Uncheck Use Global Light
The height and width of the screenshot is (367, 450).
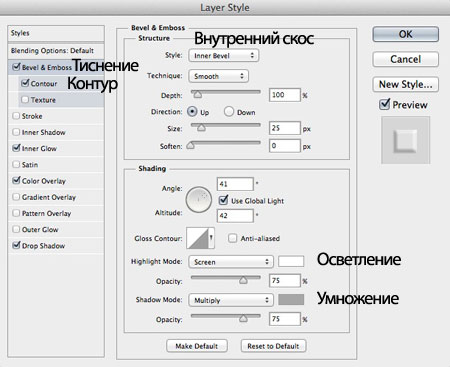[223, 200]
